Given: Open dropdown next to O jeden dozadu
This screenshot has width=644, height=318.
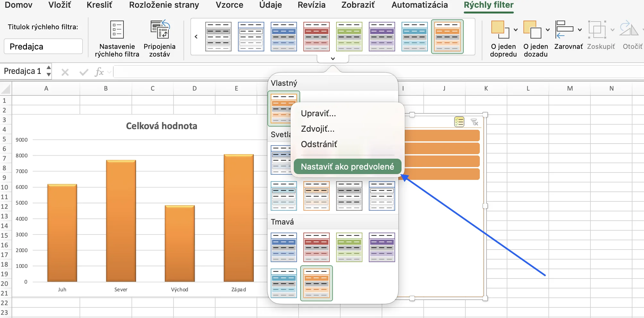Looking at the screenshot, I should [548, 30].
